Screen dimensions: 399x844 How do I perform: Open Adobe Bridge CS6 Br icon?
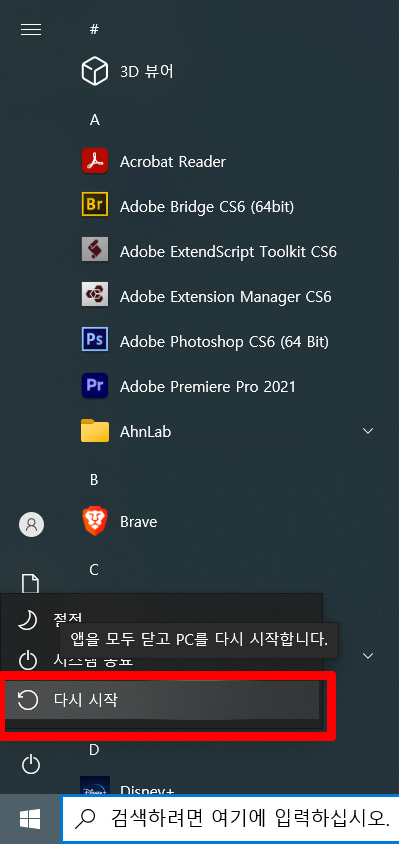point(95,205)
